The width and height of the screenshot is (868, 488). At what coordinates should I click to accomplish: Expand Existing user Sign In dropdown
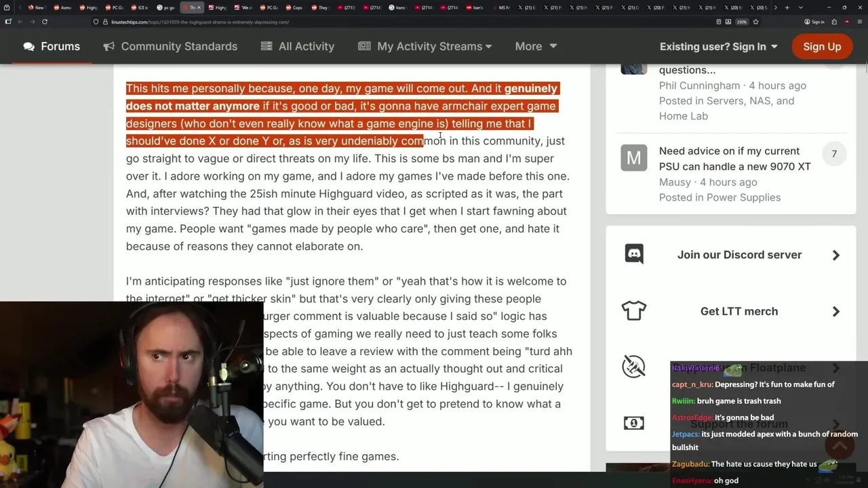pos(719,46)
